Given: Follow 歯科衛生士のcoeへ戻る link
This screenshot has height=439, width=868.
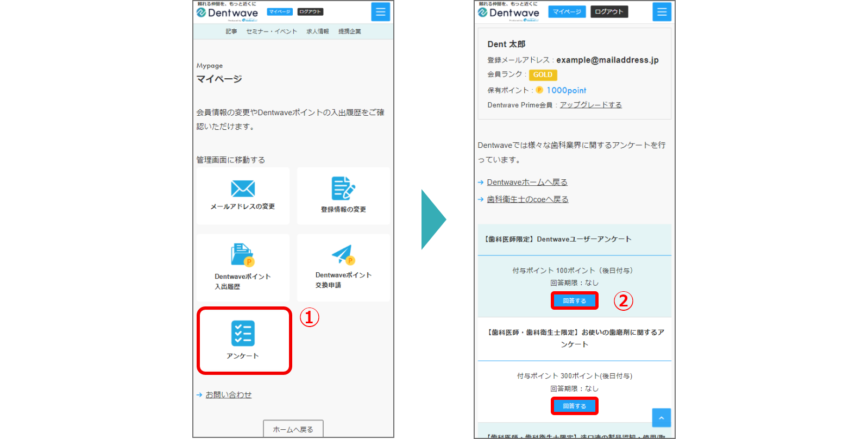Looking at the screenshot, I should (x=527, y=199).
